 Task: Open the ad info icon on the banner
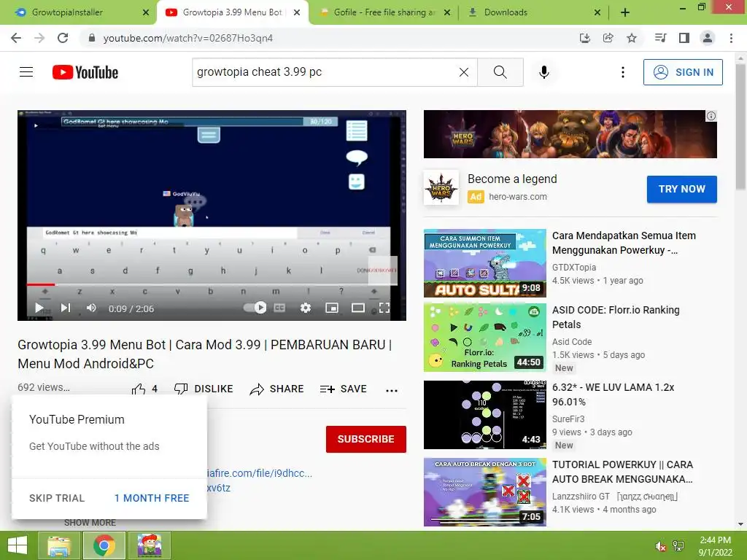[x=711, y=116]
